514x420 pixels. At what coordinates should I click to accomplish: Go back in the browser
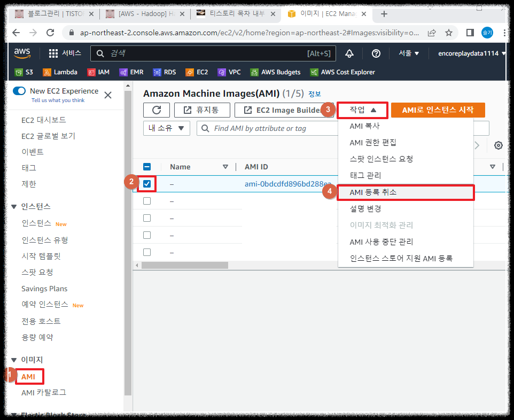tap(16, 33)
